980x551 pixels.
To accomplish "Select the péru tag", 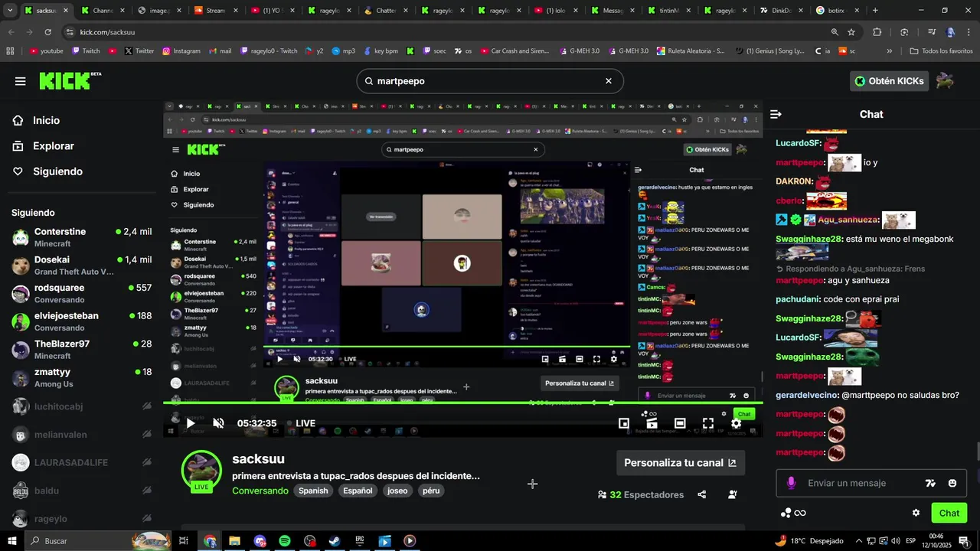I will (x=431, y=491).
